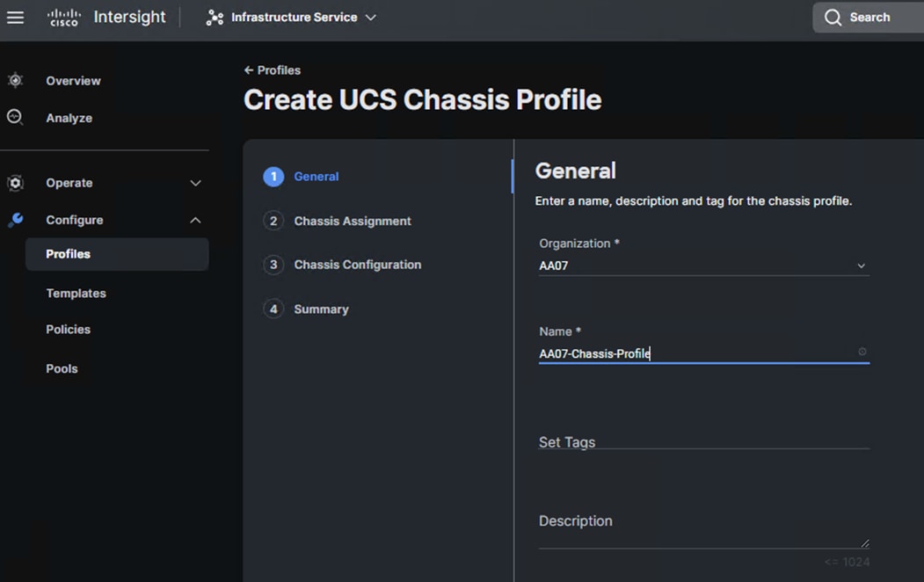Collapse the Configure section chevron
Screen dimensions: 924x582
196,221
